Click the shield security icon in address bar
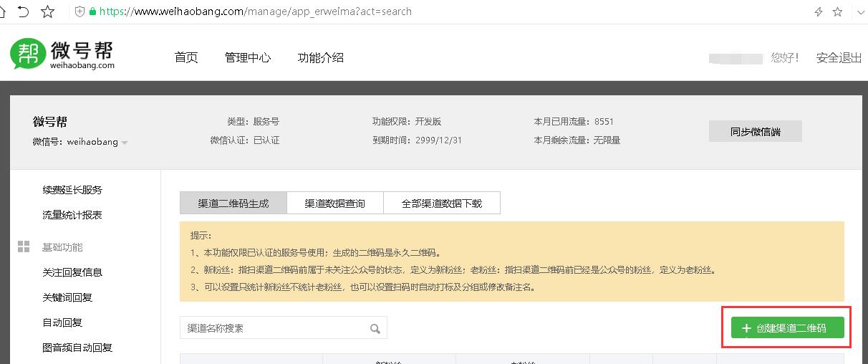 (x=79, y=11)
